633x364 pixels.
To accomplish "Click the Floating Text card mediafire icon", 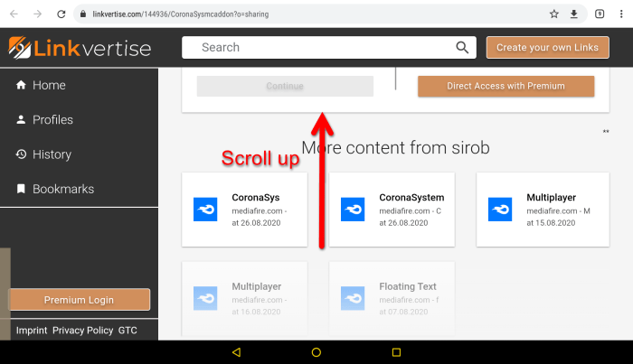I will click(353, 298).
